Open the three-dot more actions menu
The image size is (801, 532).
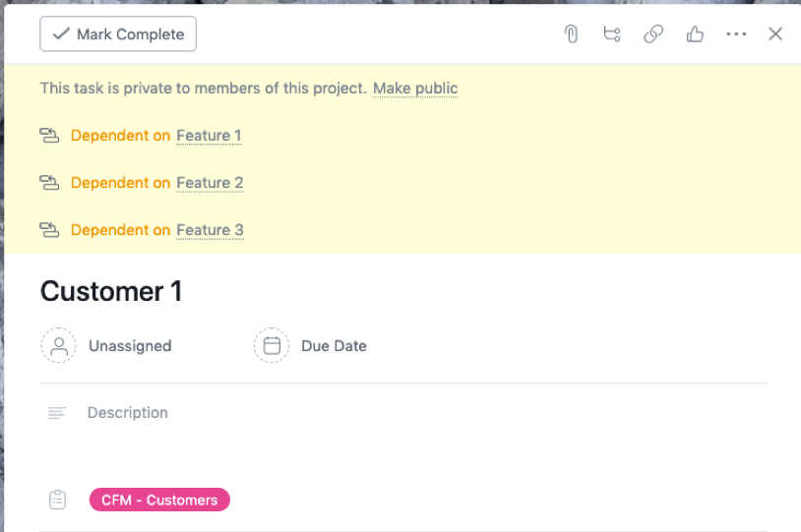tap(736, 34)
